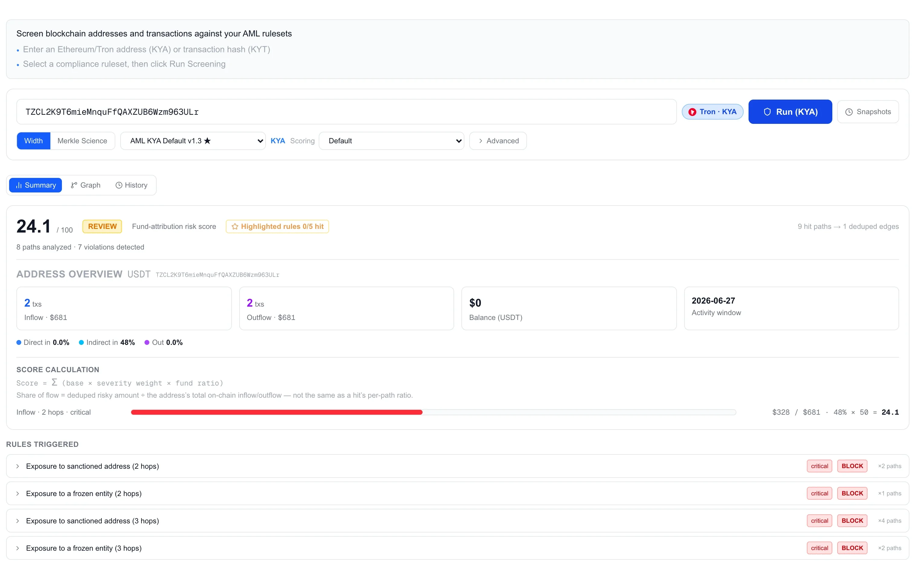Click critical tag on frozen entity (2 hops)
The image size is (924, 578).
click(x=819, y=494)
